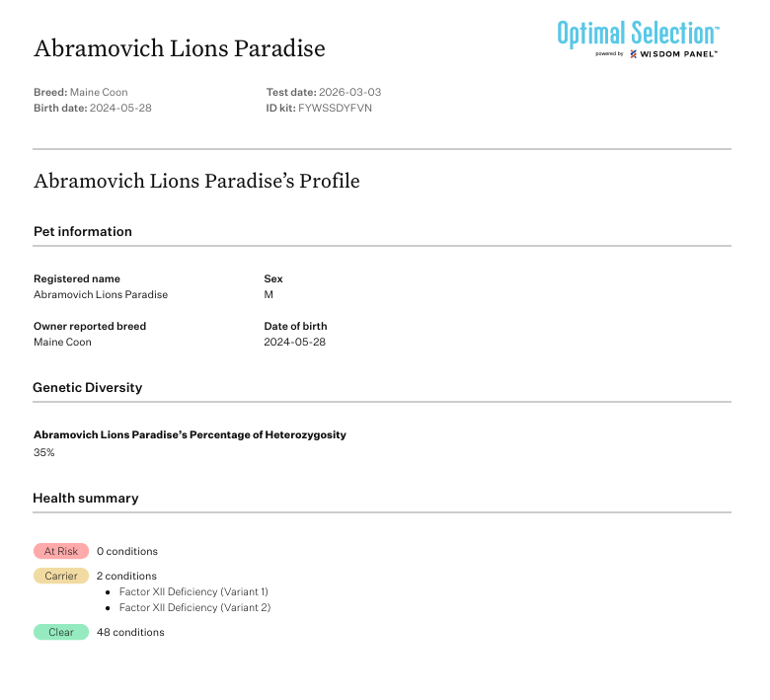Select the Clear status badge

tap(61, 632)
